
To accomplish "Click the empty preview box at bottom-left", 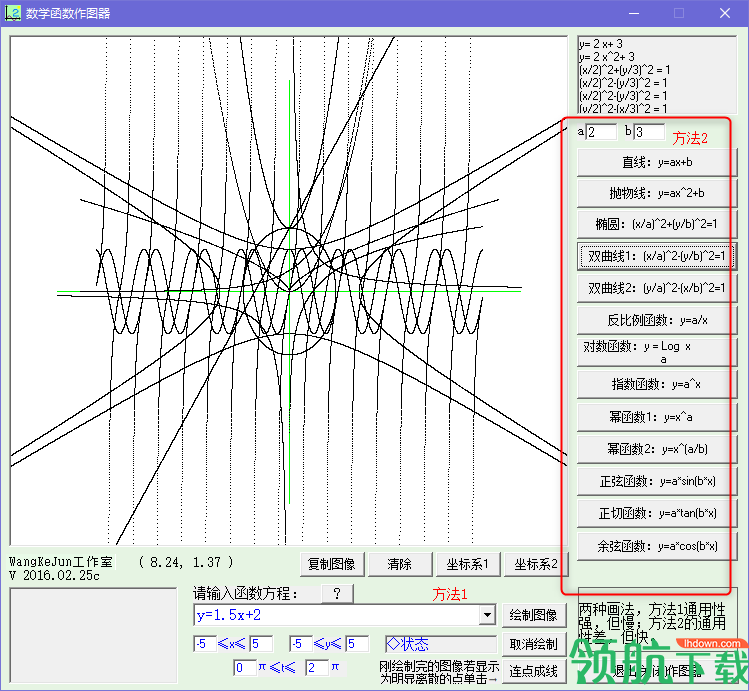I will (x=94, y=635).
